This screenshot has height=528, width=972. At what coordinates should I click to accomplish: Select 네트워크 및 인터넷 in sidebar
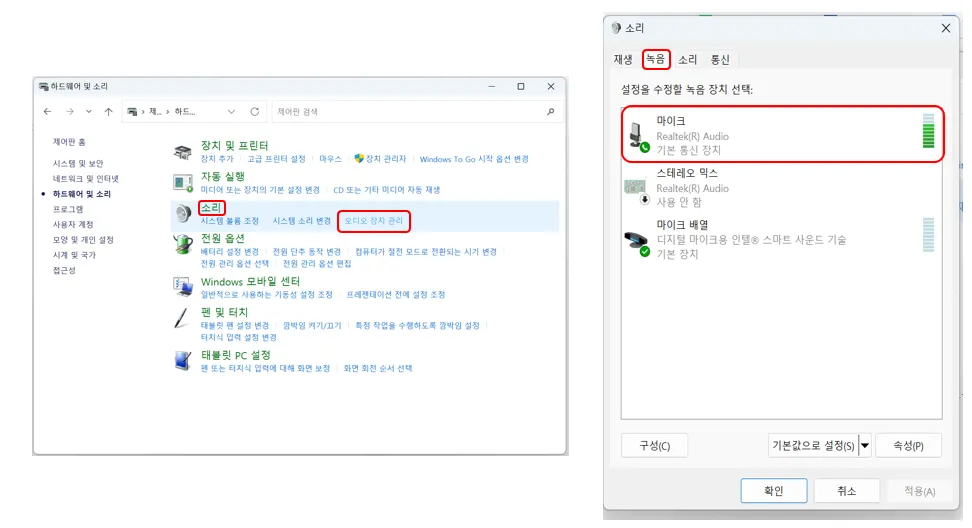coord(86,178)
